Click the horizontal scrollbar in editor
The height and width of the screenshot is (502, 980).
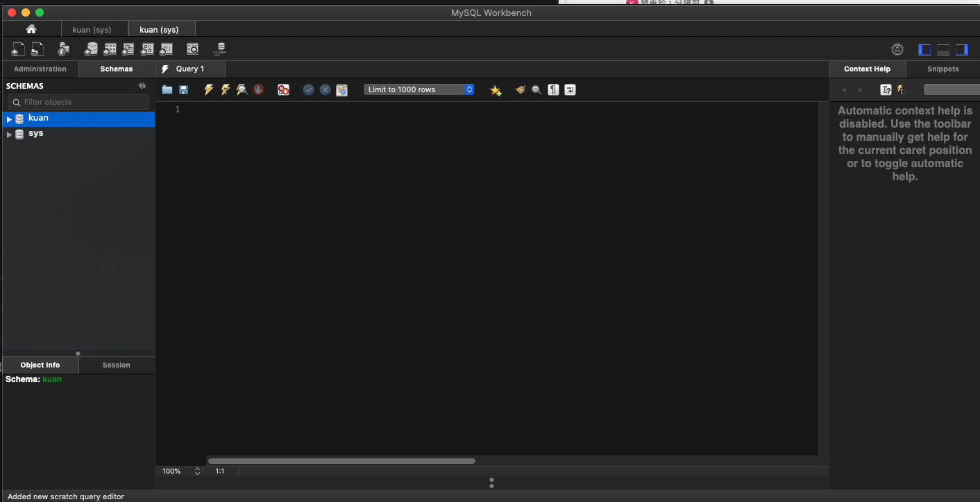tap(341, 460)
